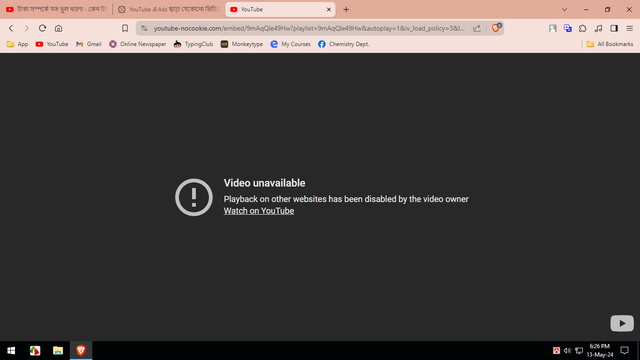Image resolution: width=640 pixels, height=360 pixels.
Task: Click the forward navigation arrow
Action: click(x=27, y=28)
